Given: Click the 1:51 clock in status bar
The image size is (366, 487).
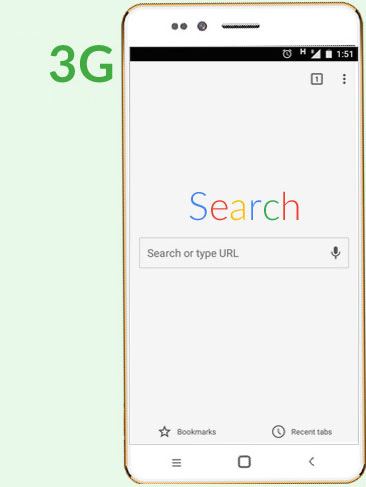Looking at the screenshot, I should (345, 54).
